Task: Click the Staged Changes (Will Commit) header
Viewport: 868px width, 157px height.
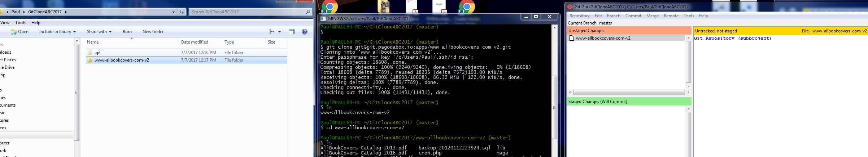Action: coord(629,102)
